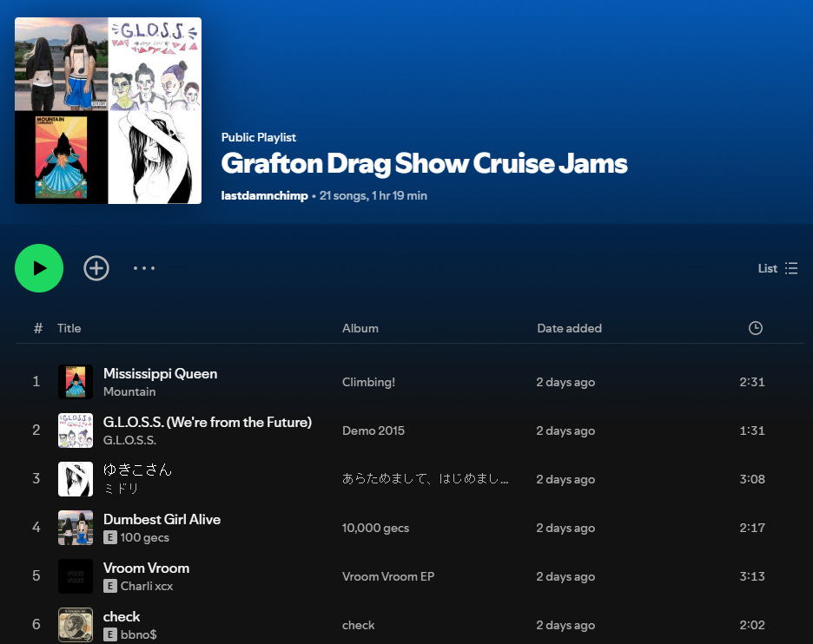Open the ミドリ artist link
The image size is (813, 644).
121,489
